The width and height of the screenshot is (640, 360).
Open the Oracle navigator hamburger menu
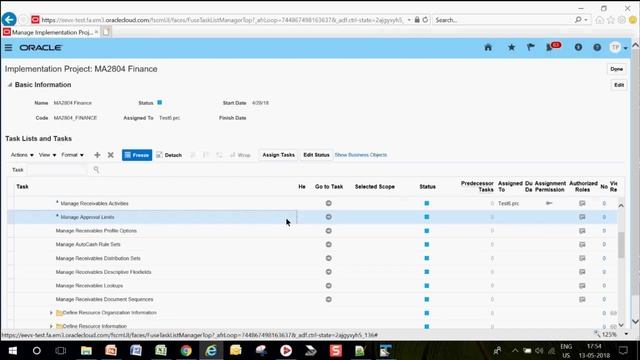pos(8,48)
